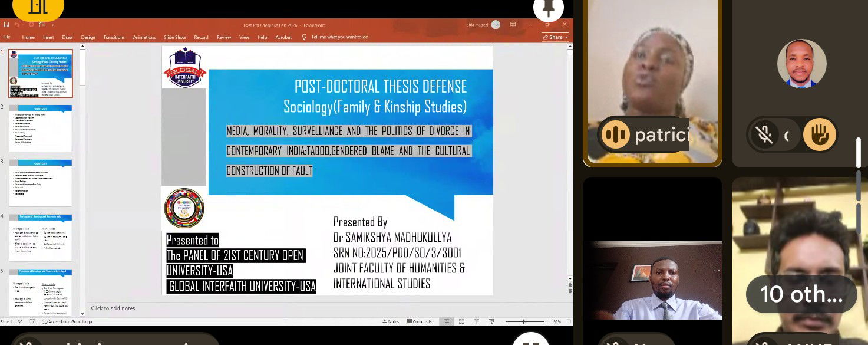Click "Tell me what you want to do"
868x345 pixels.
coord(339,37)
